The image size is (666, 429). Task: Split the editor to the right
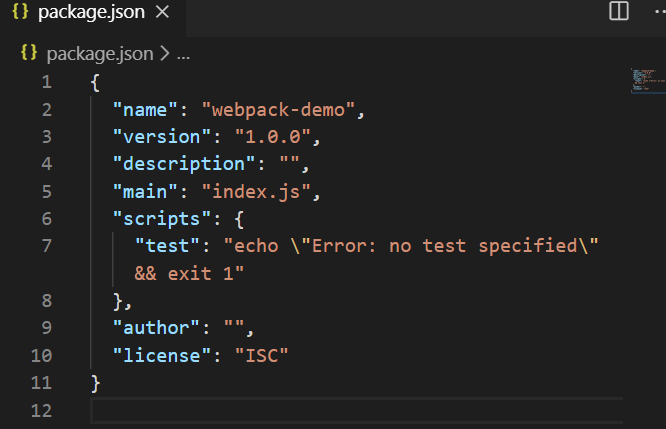coord(618,11)
